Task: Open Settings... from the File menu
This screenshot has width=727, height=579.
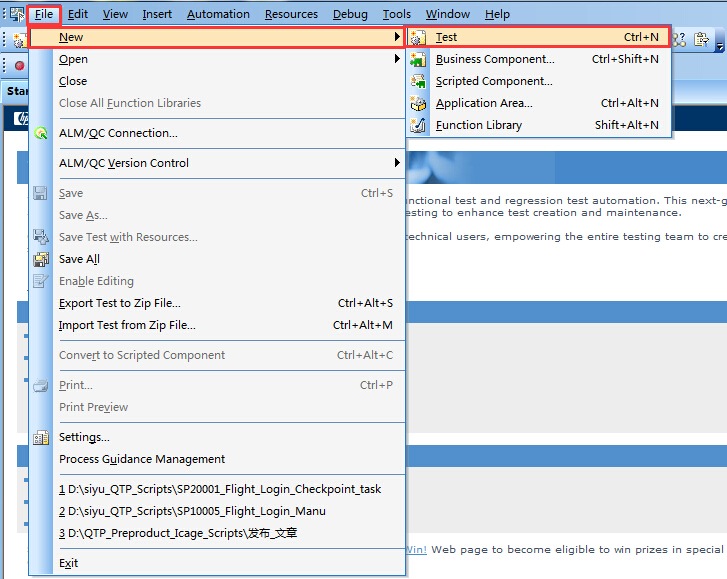Action: pos(217,437)
